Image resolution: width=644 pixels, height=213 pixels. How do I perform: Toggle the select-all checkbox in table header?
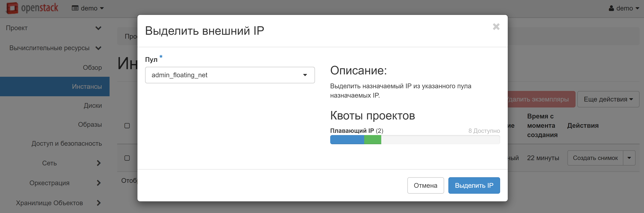(127, 126)
